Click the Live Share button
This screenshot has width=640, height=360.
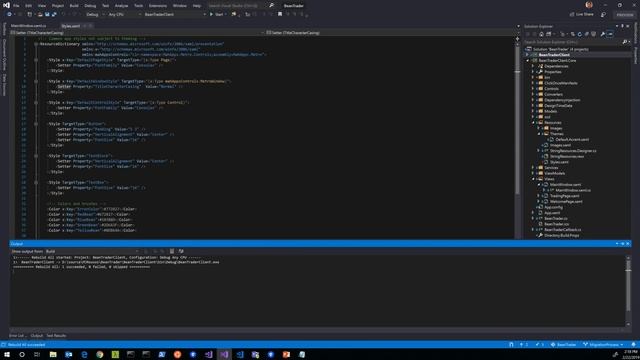(x=582, y=14)
